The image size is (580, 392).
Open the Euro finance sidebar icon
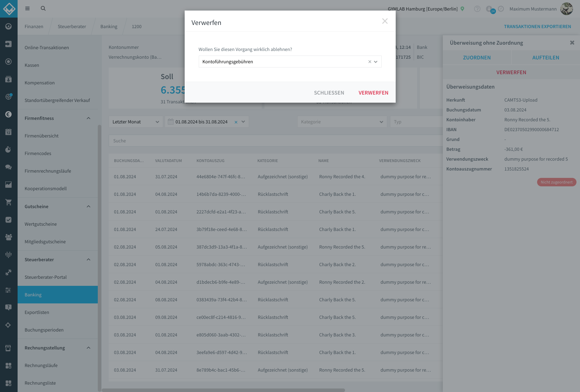pos(9,114)
